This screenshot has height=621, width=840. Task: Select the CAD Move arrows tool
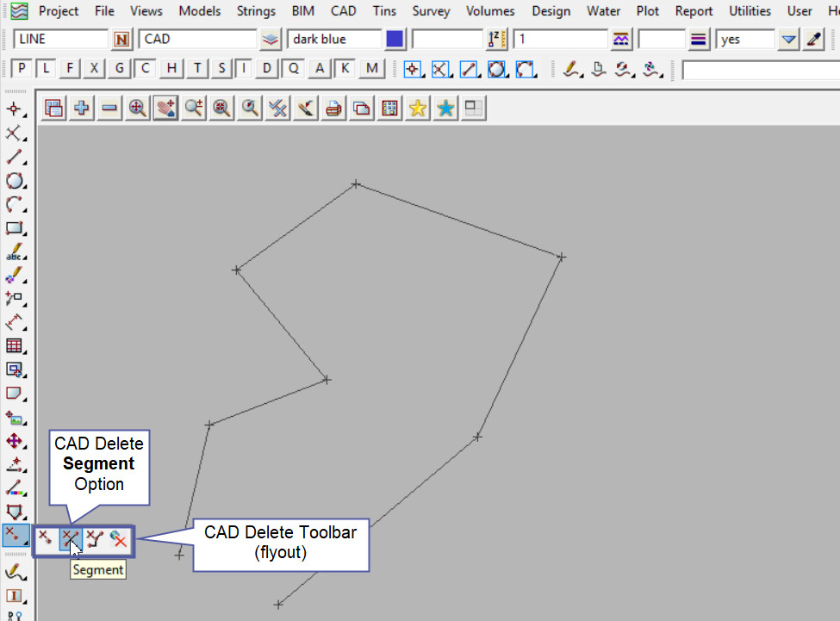(x=15, y=441)
